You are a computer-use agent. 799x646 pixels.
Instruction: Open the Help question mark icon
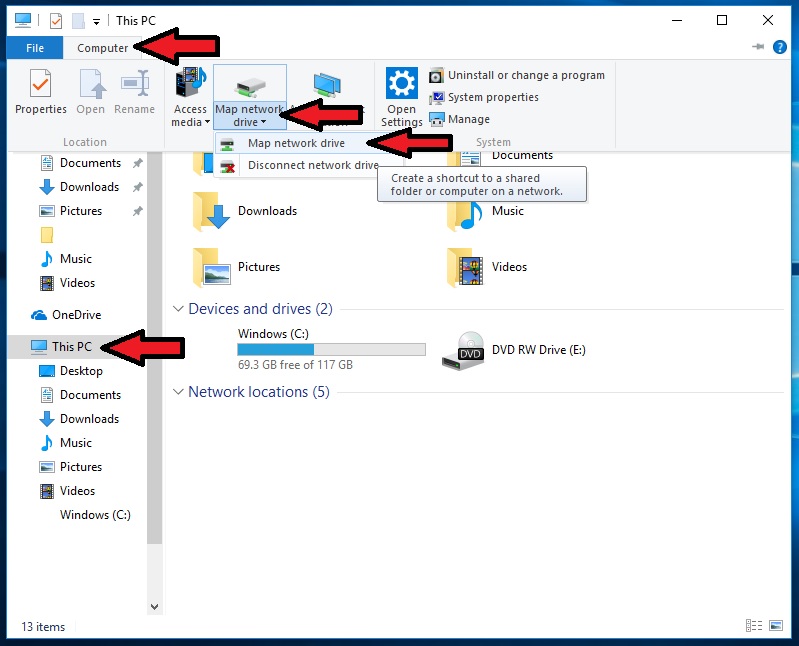[x=780, y=47]
